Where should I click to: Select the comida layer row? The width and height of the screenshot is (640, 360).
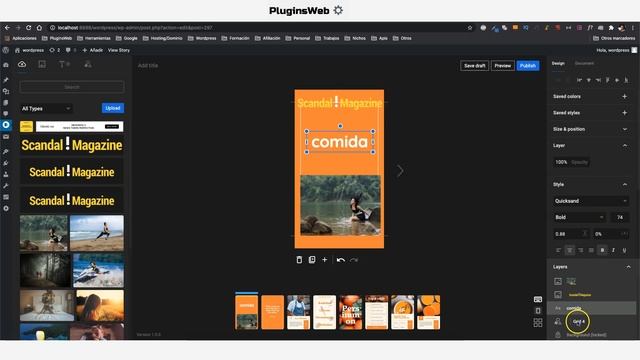592,308
